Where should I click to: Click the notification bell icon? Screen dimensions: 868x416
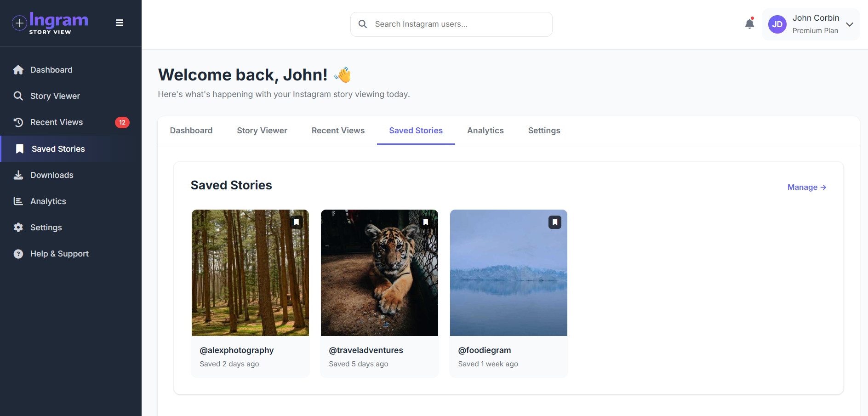pos(749,23)
